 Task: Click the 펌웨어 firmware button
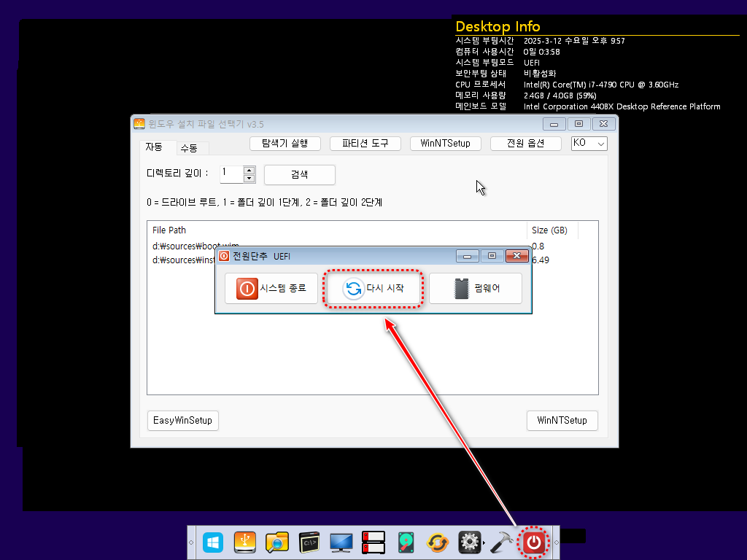pyautogui.click(x=476, y=288)
